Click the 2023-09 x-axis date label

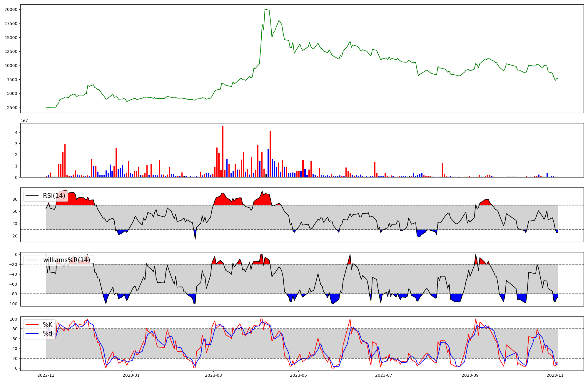[x=470, y=375]
